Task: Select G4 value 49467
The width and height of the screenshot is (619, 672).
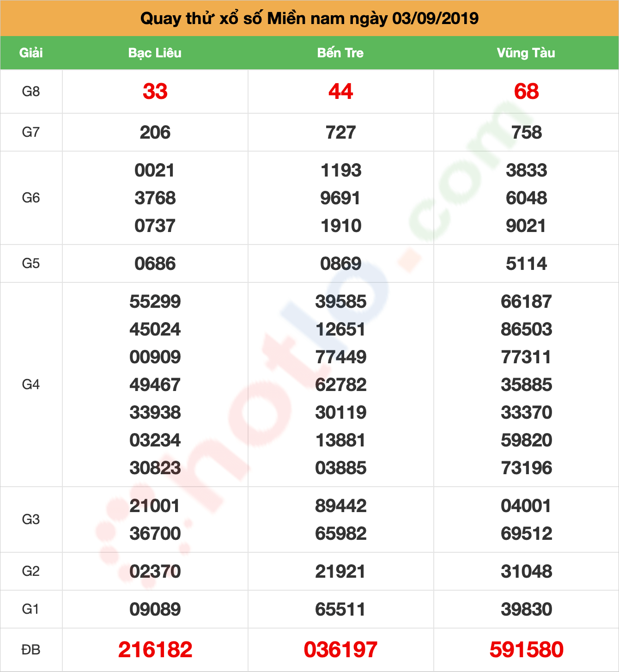Action: click(155, 385)
